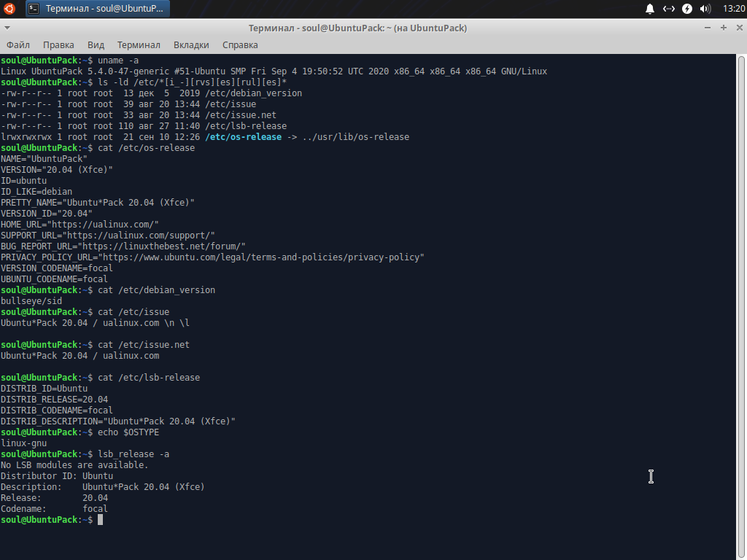
Task: Click the 'DISTRIB_RELEASE=20.04' line
Action: pos(54,400)
